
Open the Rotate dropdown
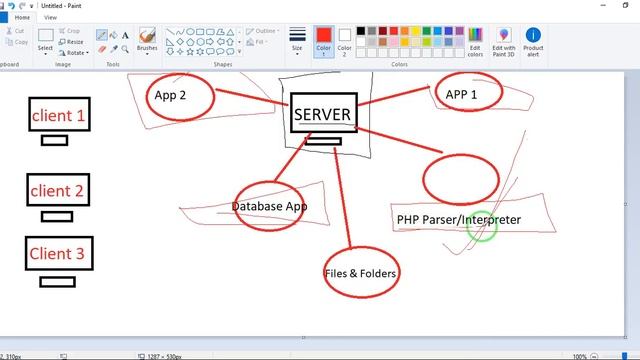pyautogui.click(x=74, y=53)
